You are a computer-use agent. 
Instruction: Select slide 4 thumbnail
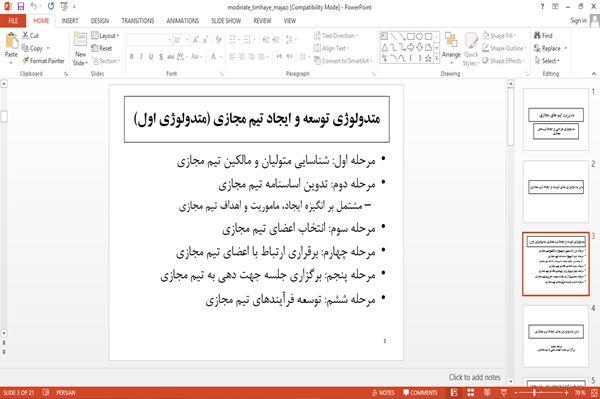coord(556,337)
